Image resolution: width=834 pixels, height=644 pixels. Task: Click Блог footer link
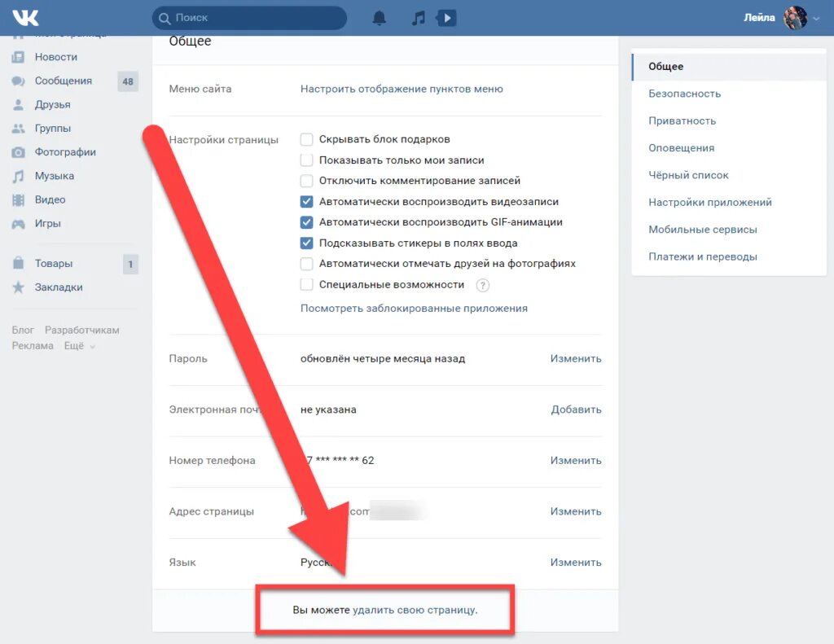coord(23,331)
